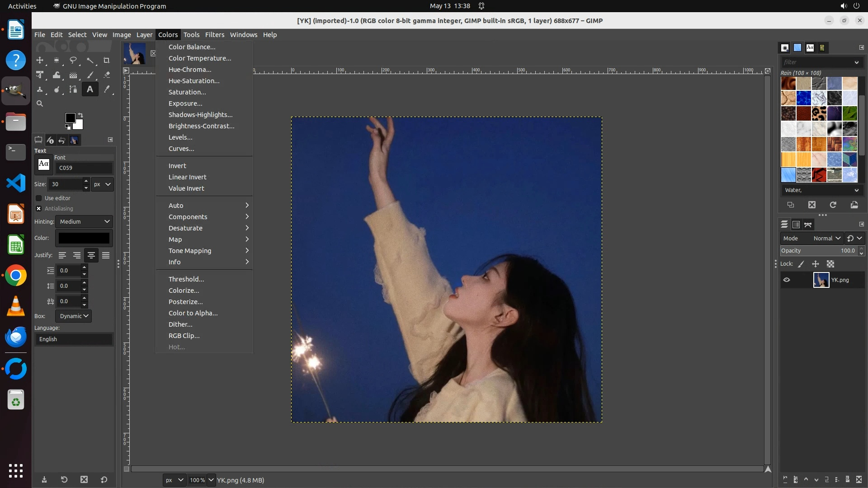This screenshot has width=868, height=488.
Task: Select the Free Select lasso tool
Action: (x=73, y=60)
